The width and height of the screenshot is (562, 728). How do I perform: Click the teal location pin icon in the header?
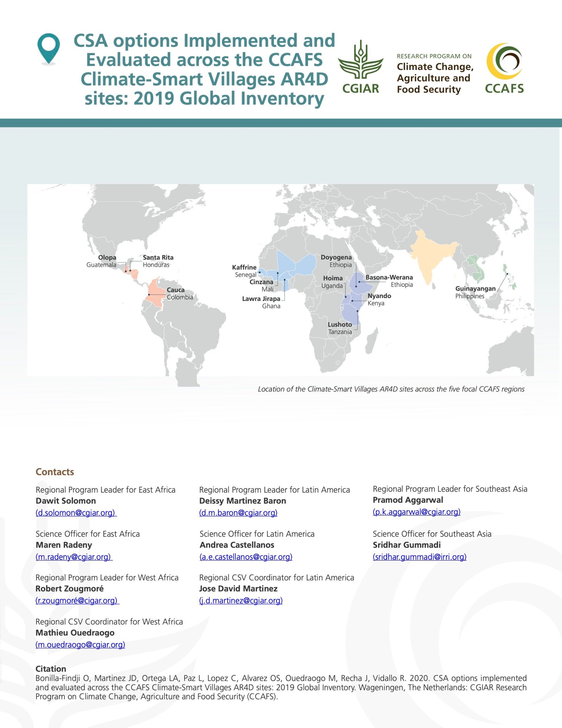click(x=50, y=46)
